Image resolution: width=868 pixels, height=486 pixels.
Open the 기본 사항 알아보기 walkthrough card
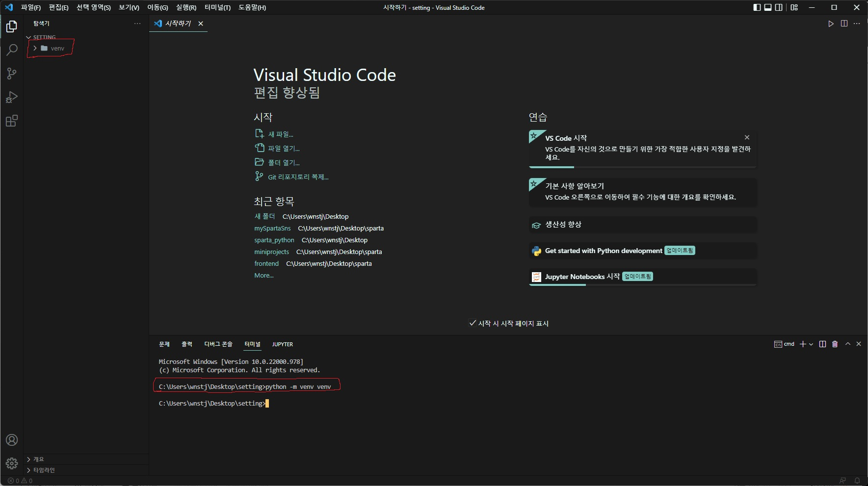coord(643,192)
